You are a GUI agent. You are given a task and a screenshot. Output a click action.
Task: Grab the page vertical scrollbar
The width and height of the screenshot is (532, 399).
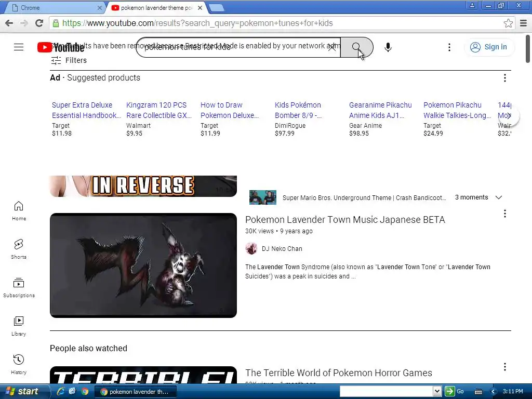tap(528, 49)
